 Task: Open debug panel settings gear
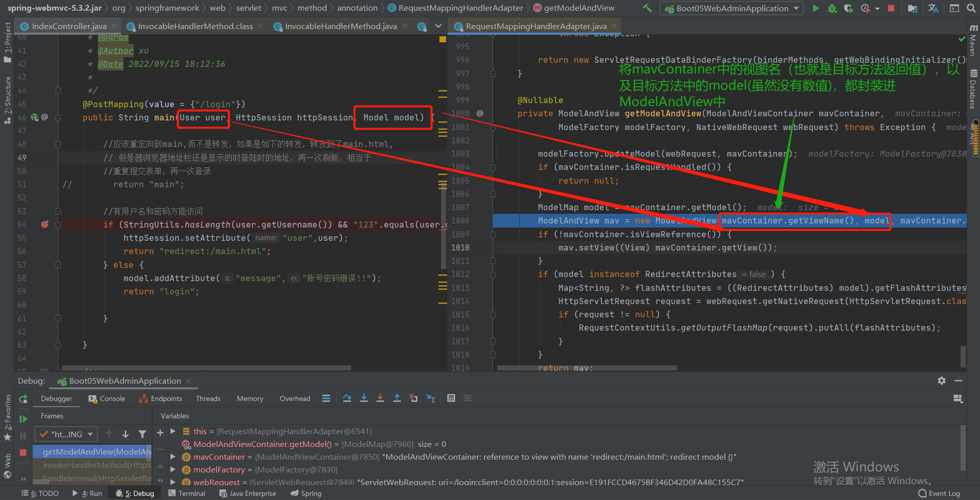coord(942,381)
